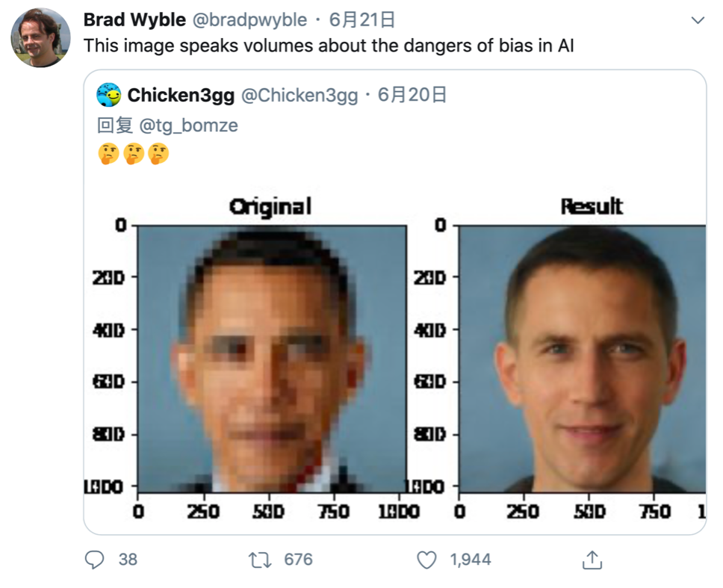This screenshot has width=723, height=588.
Task: Click the reply speech bubble icon
Action: click(x=95, y=560)
